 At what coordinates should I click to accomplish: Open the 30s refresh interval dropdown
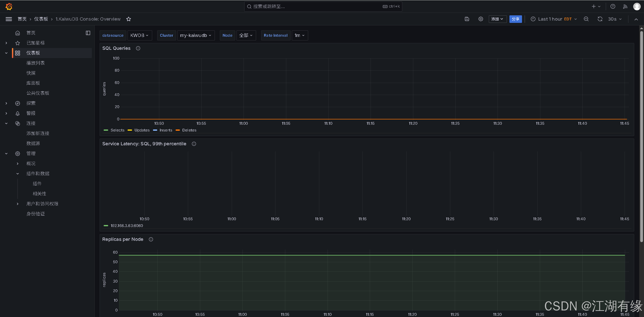(615, 19)
